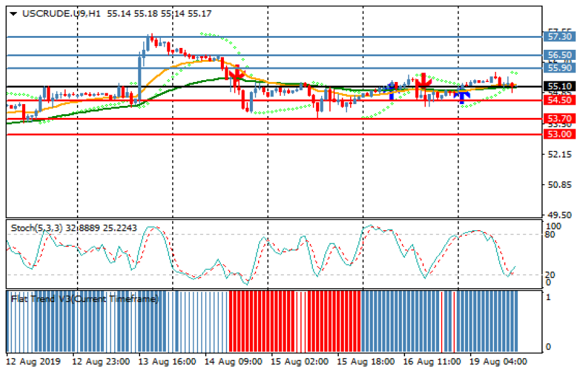Select the 56.50 resistance price label
This screenshot has height=379, width=588.
click(560, 55)
